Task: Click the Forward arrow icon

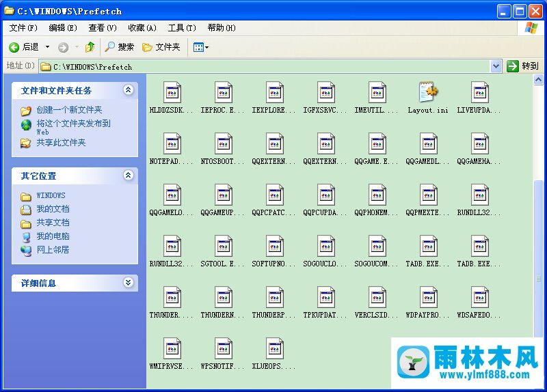Action: tap(63, 47)
